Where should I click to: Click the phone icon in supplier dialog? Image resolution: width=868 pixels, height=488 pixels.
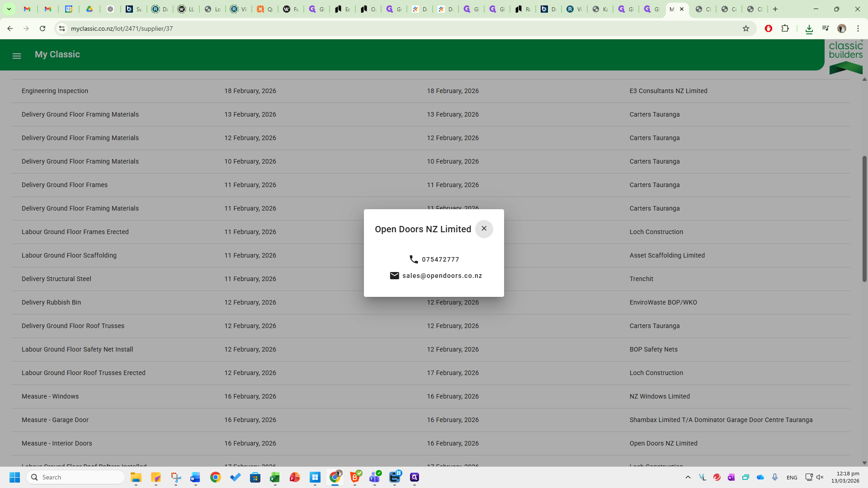point(414,259)
